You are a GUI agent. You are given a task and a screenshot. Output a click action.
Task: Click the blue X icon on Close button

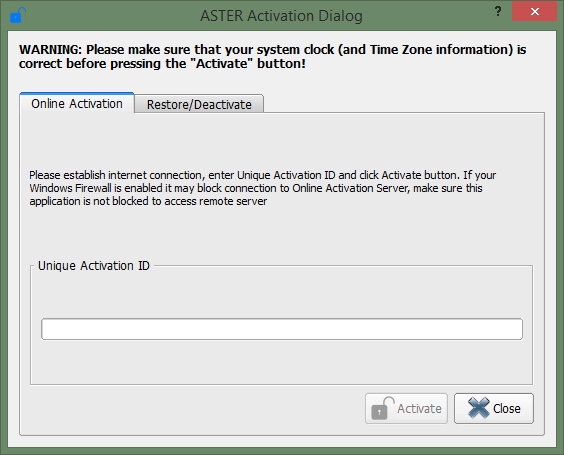coord(478,408)
